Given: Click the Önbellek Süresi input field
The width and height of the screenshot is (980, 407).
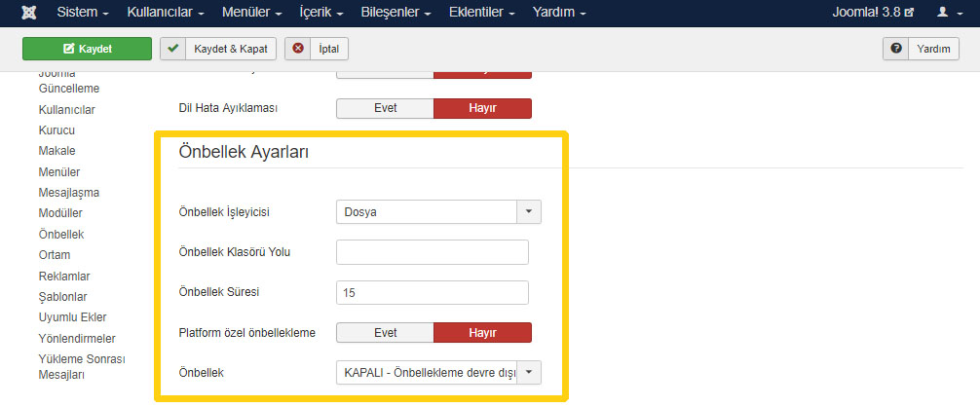Looking at the screenshot, I should 432,292.
